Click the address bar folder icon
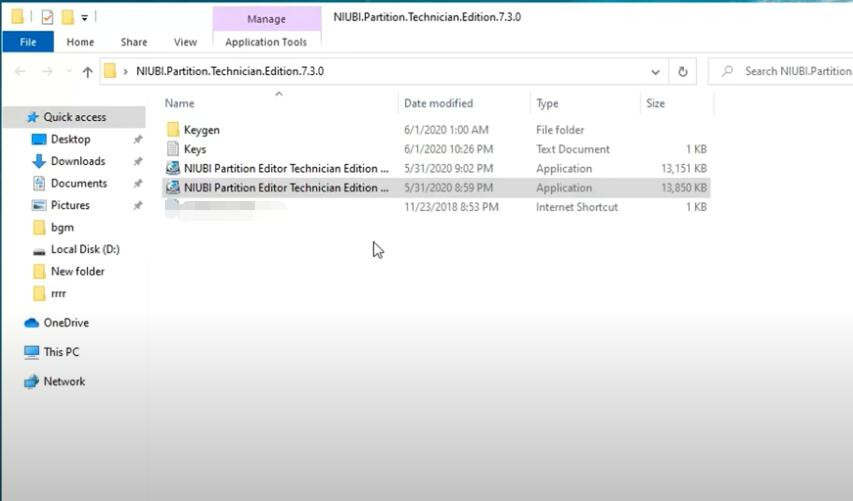Viewport: 853px width, 501px height. pos(110,71)
